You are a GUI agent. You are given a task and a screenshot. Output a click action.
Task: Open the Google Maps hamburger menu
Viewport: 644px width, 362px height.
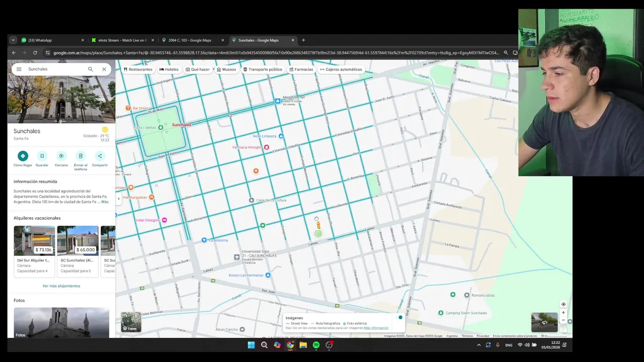(x=19, y=69)
